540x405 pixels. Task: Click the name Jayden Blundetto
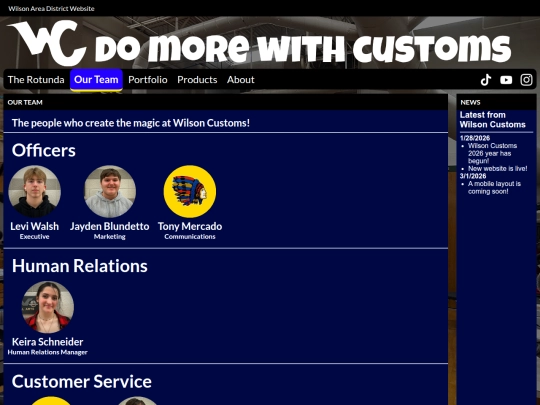click(x=110, y=226)
